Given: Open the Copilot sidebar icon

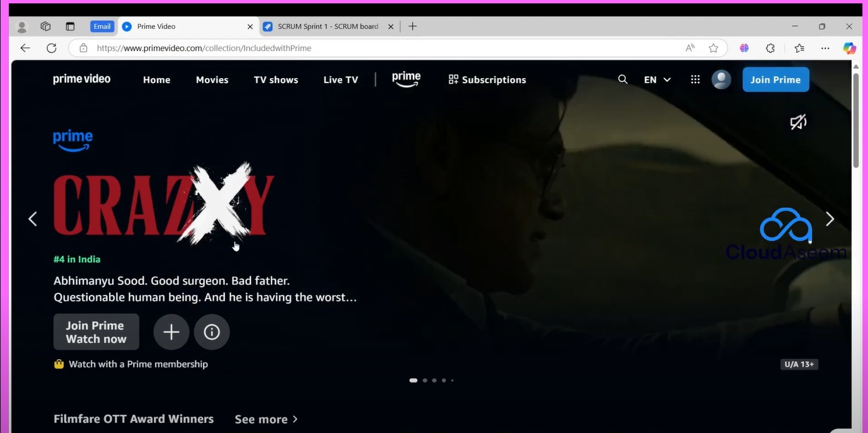Looking at the screenshot, I should 850,48.
